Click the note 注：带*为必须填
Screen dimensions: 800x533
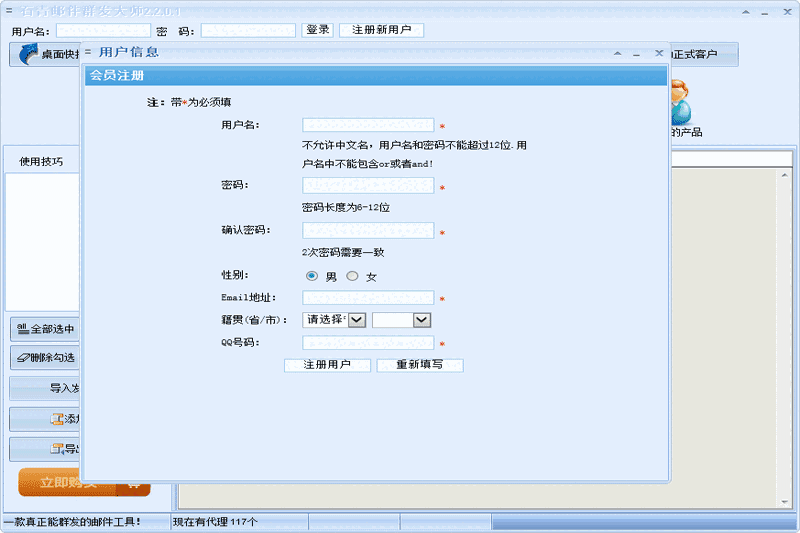click(x=189, y=103)
